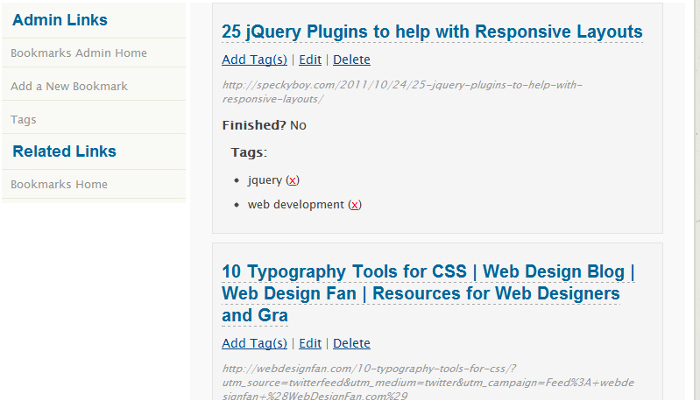This screenshot has height=400, width=700.
Task: Edit the 10 Typography Tools bookmark
Action: 310,343
